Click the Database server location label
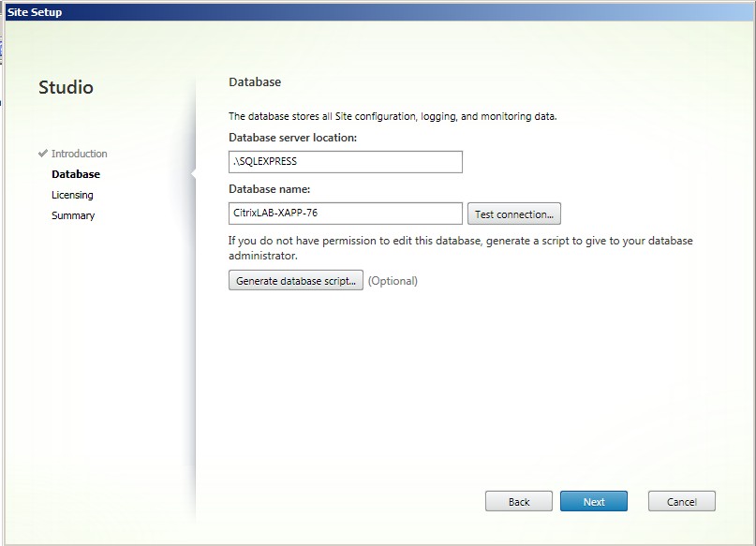 291,138
